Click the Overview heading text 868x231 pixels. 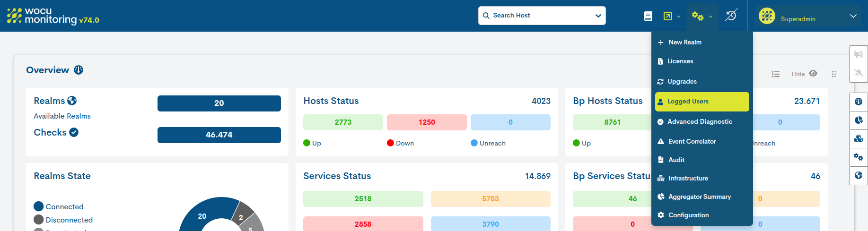click(x=47, y=70)
